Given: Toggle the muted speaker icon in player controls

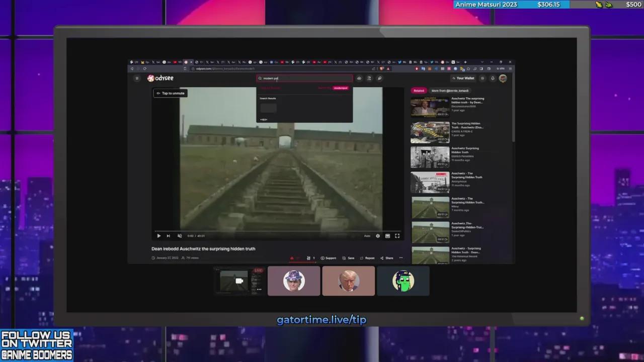Looking at the screenshot, I should (x=180, y=236).
